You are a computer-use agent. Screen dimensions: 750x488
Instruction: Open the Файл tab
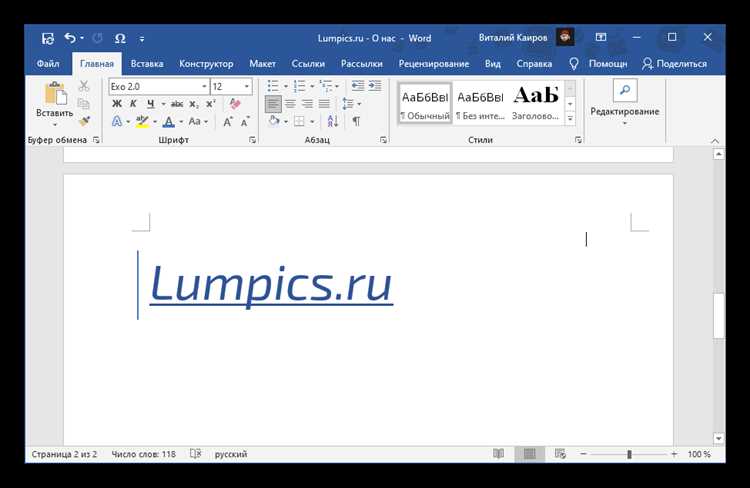tap(48, 64)
